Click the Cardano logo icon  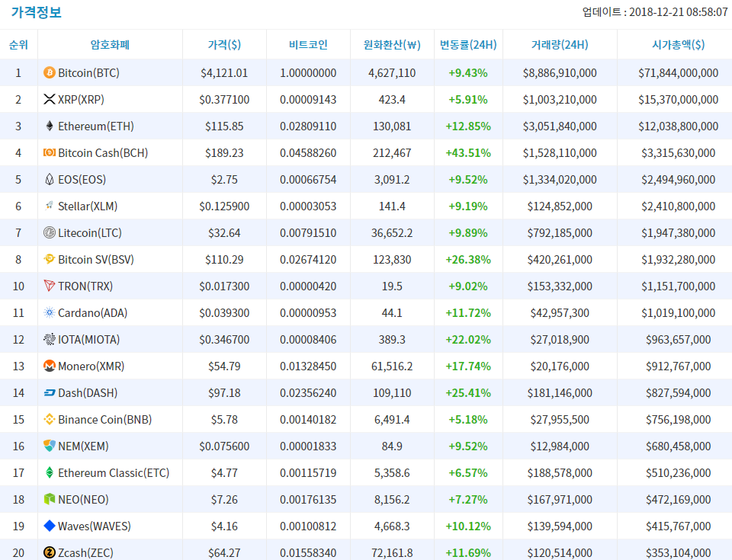pyautogui.click(x=49, y=312)
